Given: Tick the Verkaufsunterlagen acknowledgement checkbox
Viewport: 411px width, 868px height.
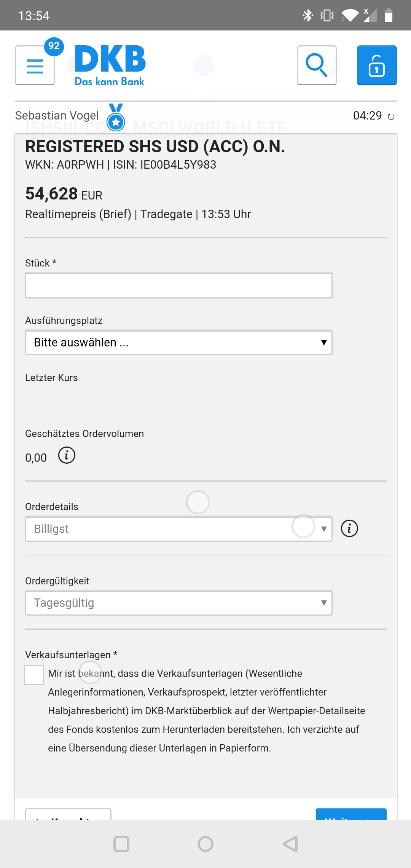Looking at the screenshot, I should point(34,675).
